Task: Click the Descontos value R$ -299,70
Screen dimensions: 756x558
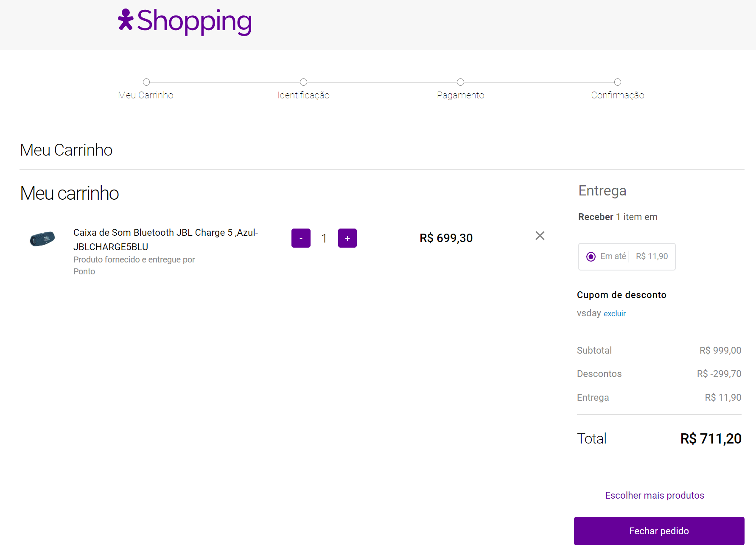Action: coord(719,374)
